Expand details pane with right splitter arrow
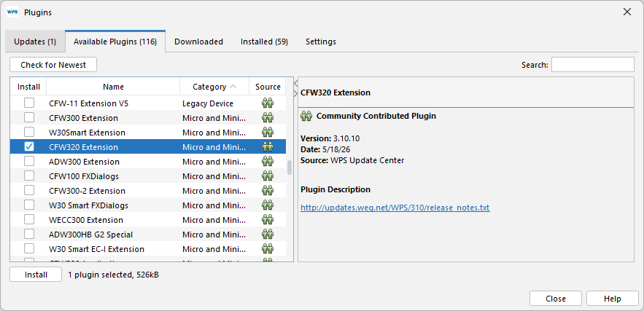The width and height of the screenshot is (644, 311). point(295,93)
